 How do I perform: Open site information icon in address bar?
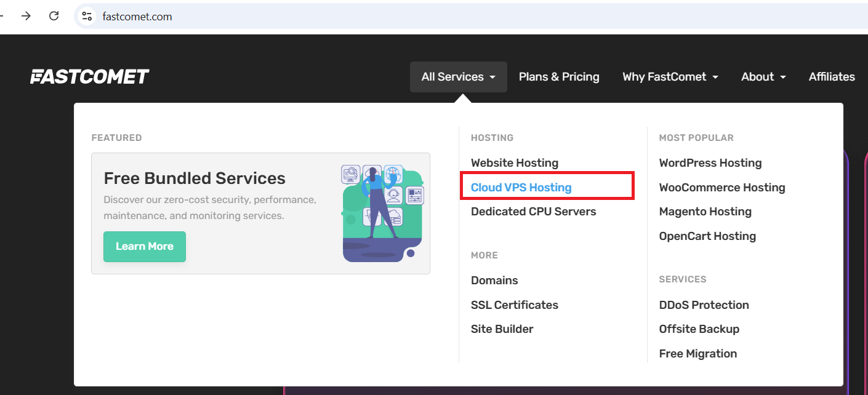(87, 16)
